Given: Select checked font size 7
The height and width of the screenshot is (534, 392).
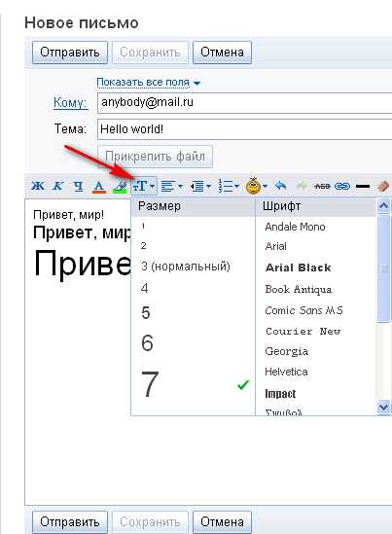Looking at the screenshot, I should 194,384.
